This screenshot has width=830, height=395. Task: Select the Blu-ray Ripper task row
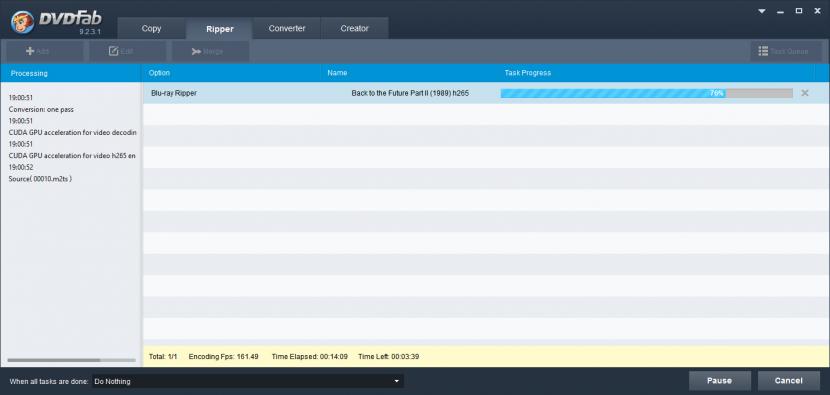(x=485, y=93)
